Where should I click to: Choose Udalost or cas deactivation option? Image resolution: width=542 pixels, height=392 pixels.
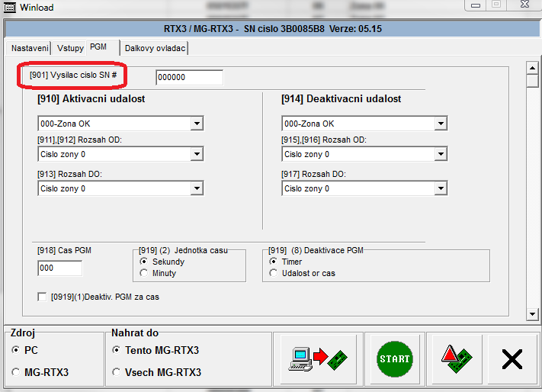[x=274, y=273]
